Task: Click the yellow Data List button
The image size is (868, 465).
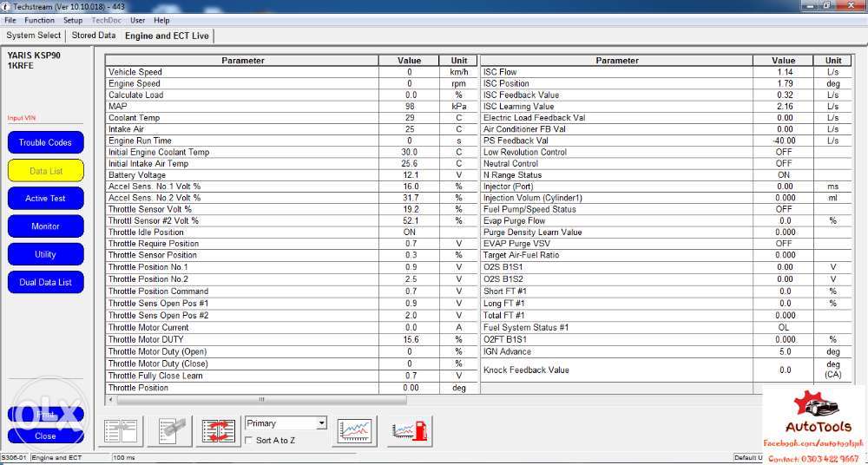Action: point(45,171)
